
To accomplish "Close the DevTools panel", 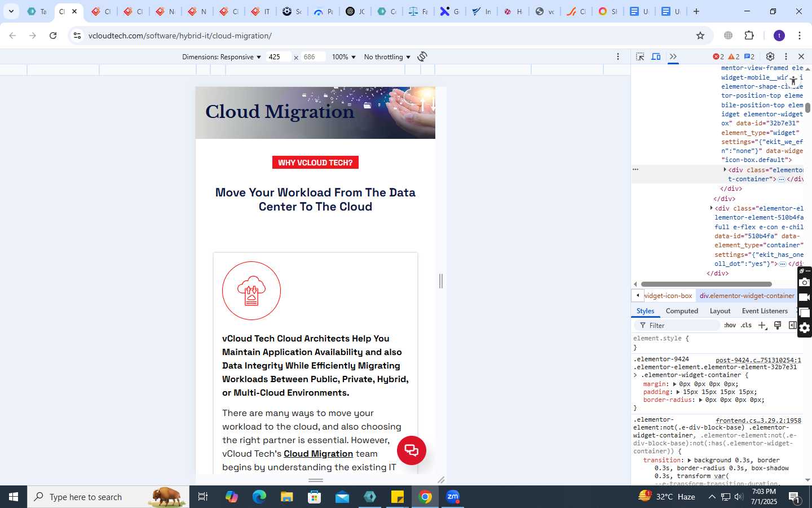I will [x=801, y=56].
